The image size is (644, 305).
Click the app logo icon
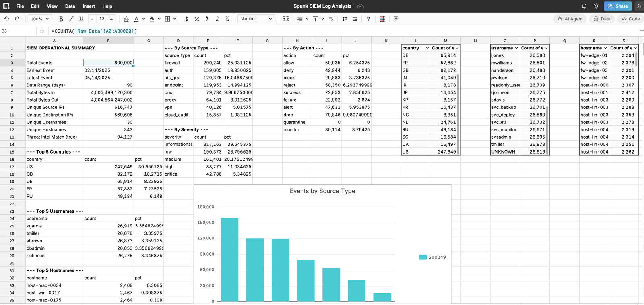click(x=6, y=6)
